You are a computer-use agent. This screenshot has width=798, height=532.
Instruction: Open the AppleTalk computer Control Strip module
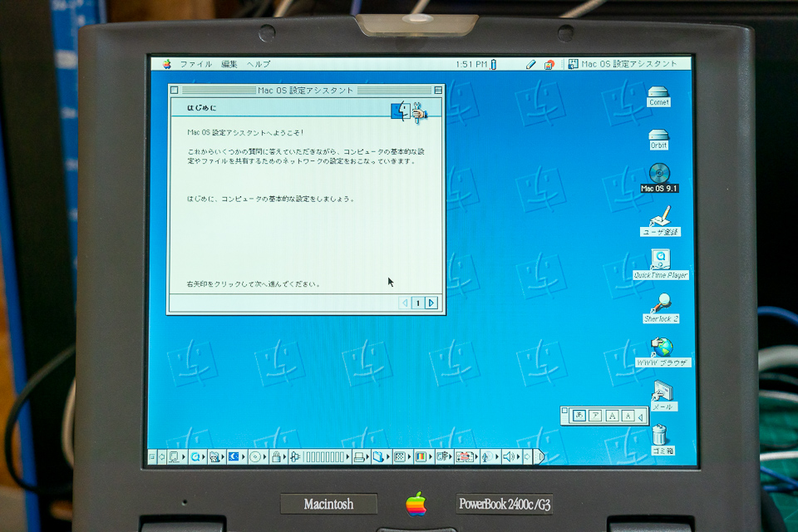coord(177,456)
